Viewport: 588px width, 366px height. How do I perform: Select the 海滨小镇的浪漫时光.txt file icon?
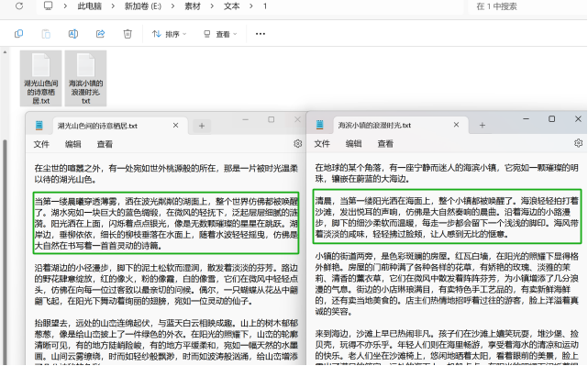tap(86, 78)
